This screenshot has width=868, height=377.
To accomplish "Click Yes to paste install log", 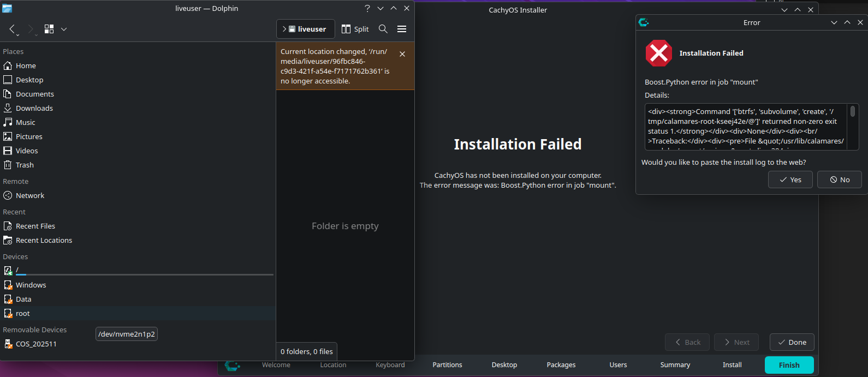I will coord(790,179).
